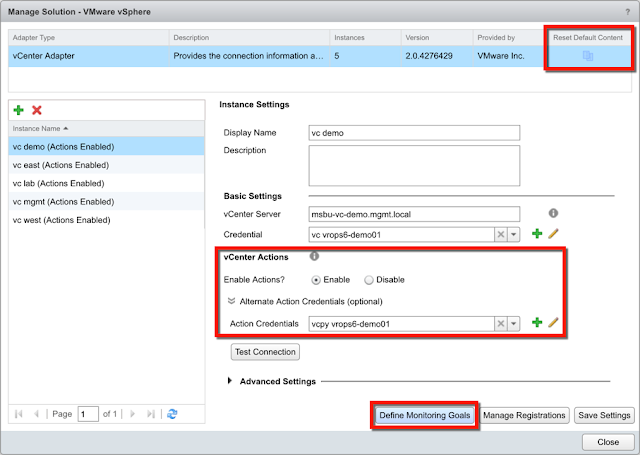Click the Close button

coord(608,442)
